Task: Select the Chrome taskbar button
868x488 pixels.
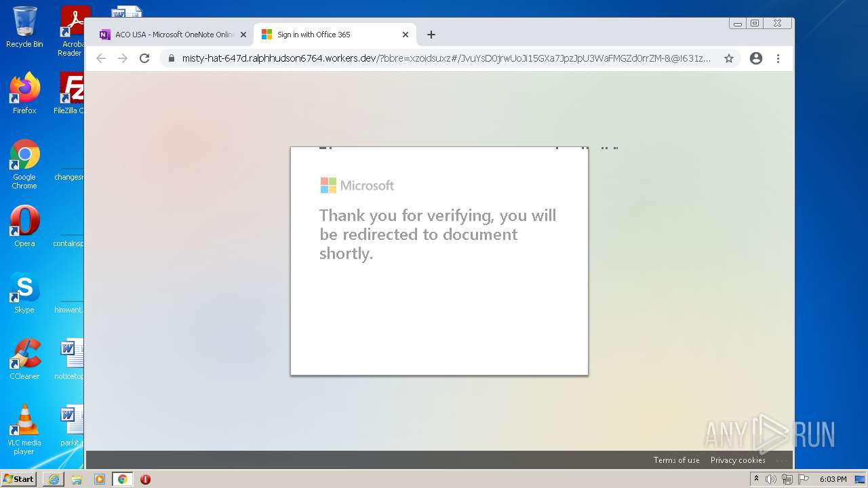Action: click(123, 479)
